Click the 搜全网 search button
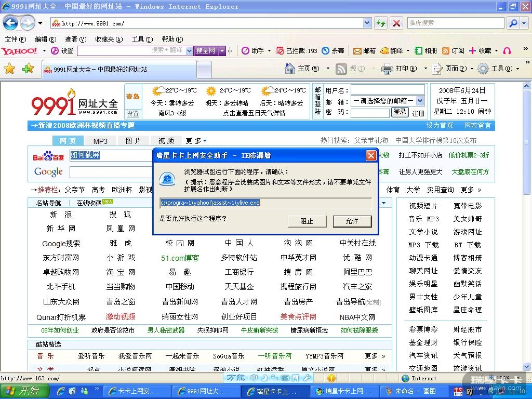Screen dimensions: 532x399 pos(206,51)
